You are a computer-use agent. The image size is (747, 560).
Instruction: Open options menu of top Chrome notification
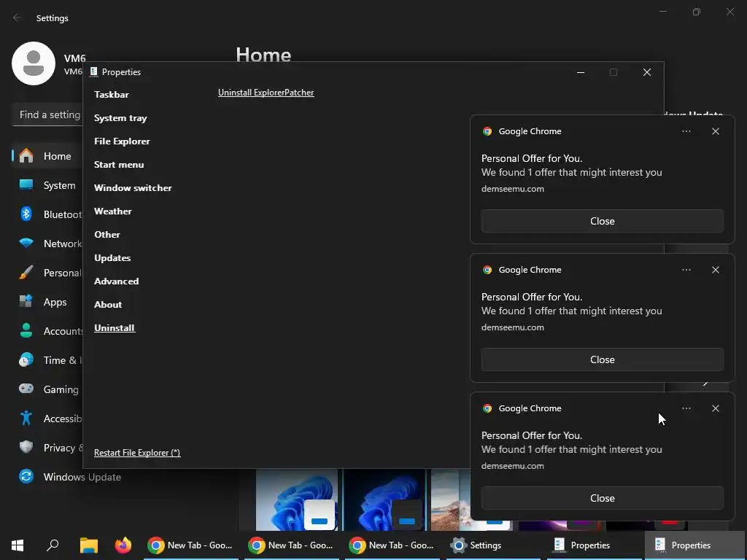pyautogui.click(x=686, y=131)
